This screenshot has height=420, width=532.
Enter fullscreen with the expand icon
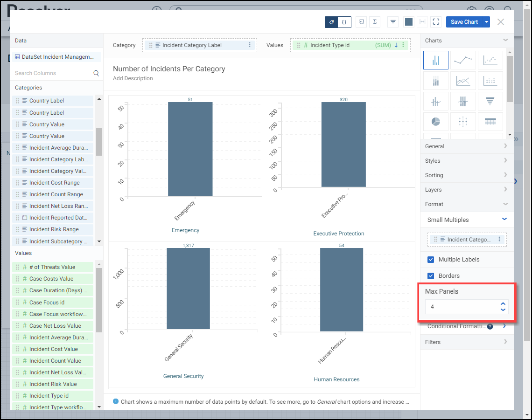(436, 22)
